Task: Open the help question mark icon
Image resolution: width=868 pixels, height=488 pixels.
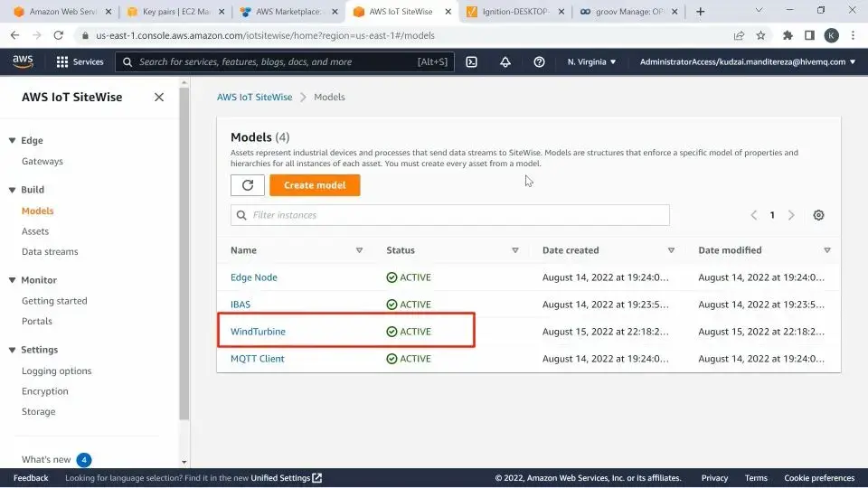Action: pos(539,62)
